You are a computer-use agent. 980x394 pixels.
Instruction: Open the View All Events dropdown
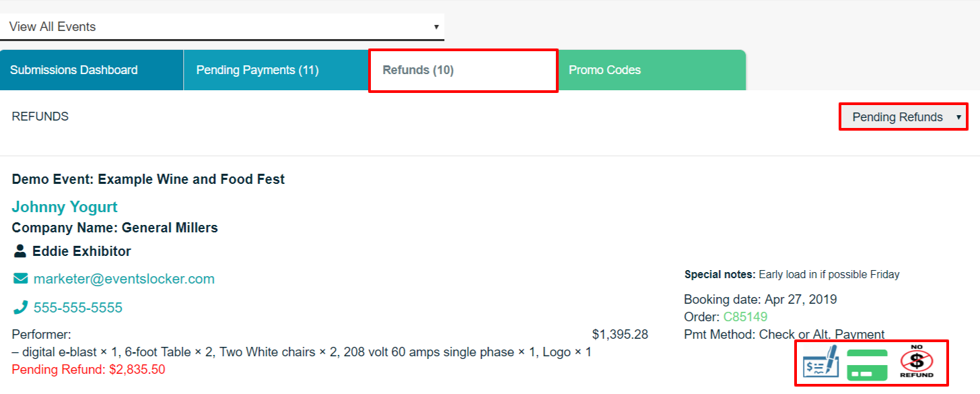pyautogui.click(x=222, y=27)
